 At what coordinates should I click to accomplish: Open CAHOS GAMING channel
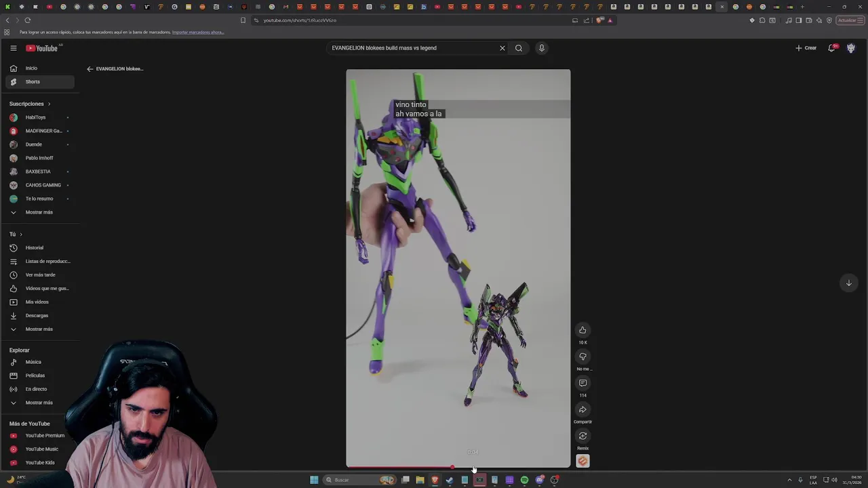(x=39, y=185)
